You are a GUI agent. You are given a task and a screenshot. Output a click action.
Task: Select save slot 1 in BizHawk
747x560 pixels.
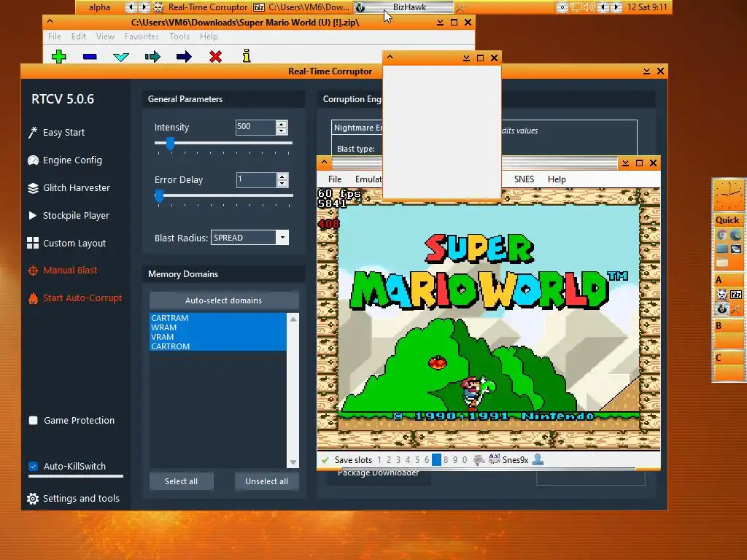[379, 460]
